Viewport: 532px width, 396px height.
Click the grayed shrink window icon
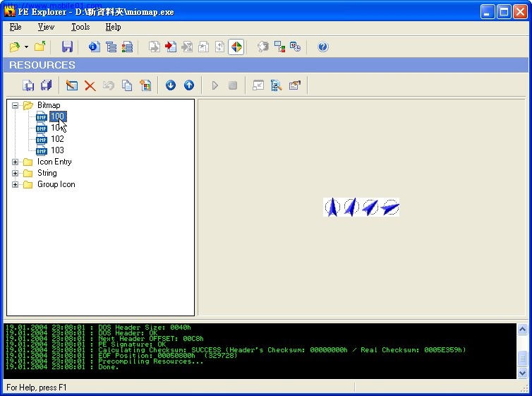coord(258,85)
